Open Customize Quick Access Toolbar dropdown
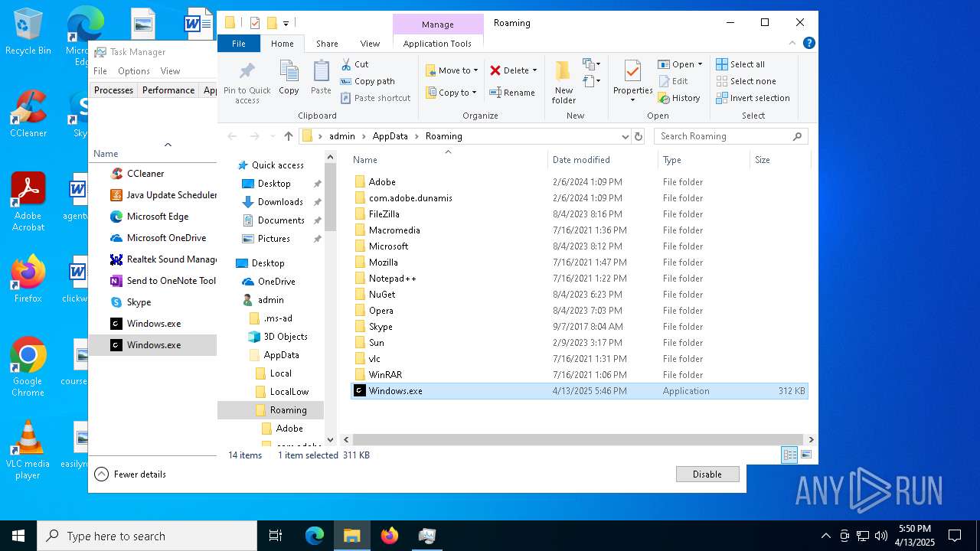980x551 pixels. pyautogui.click(x=286, y=23)
